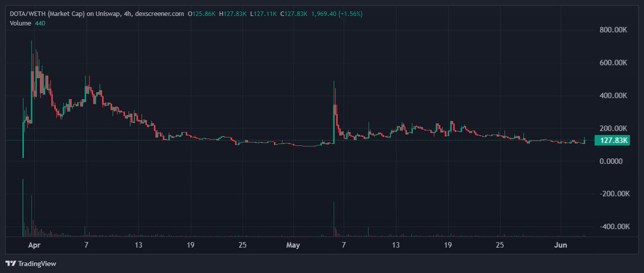Image resolution: width=644 pixels, height=273 pixels.
Task: Click the tallest volume bar in late March
Action: point(23,208)
